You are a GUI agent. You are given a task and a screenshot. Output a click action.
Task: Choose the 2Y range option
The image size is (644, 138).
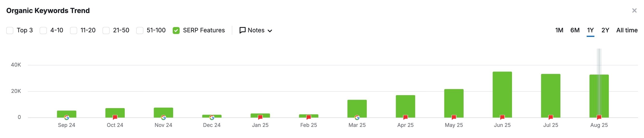click(605, 30)
